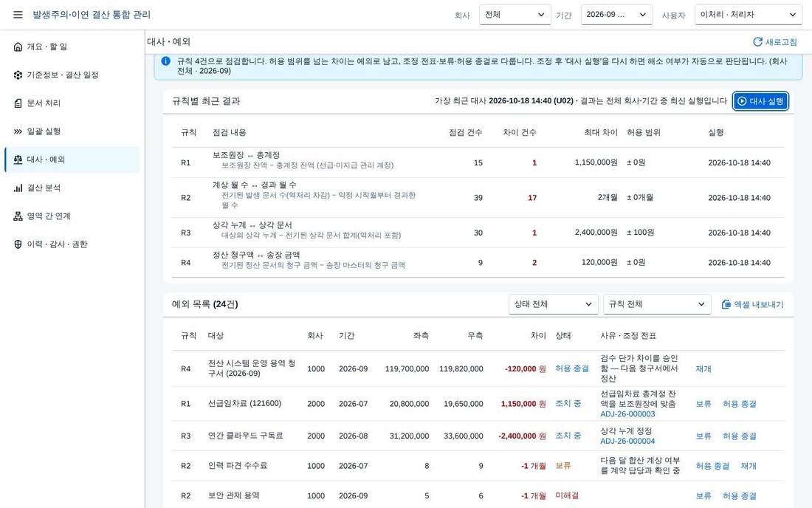Image resolution: width=812 pixels, height=508 pixels.
Task: Click the hierarchy icon for 영역 간 연계
Action: [18, 216]
